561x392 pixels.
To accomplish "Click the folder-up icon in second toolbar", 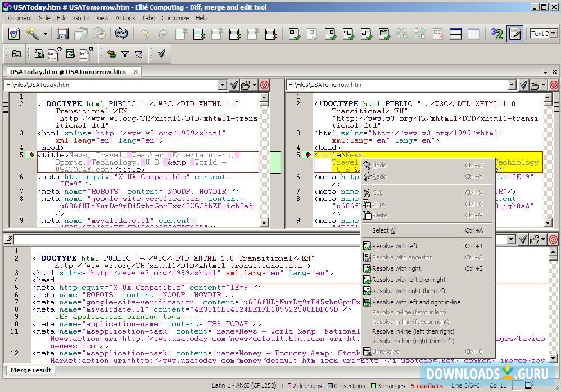I will point(16,53).
